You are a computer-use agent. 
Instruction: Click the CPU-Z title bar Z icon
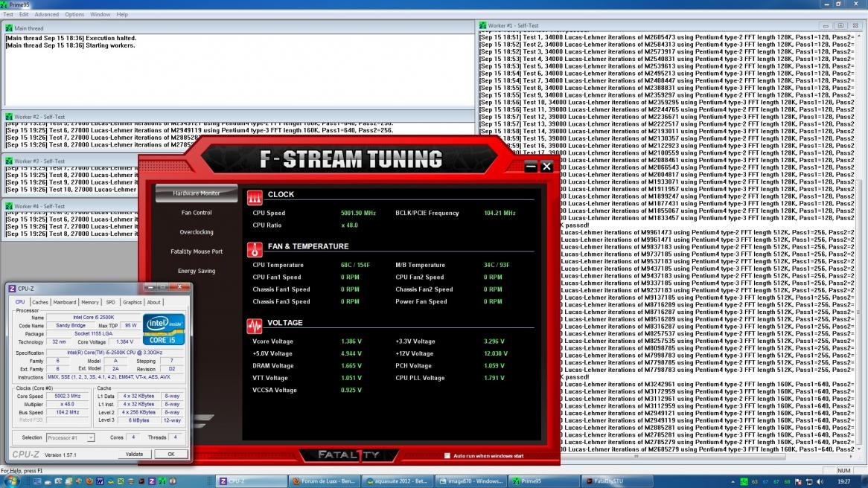[12, 289]
